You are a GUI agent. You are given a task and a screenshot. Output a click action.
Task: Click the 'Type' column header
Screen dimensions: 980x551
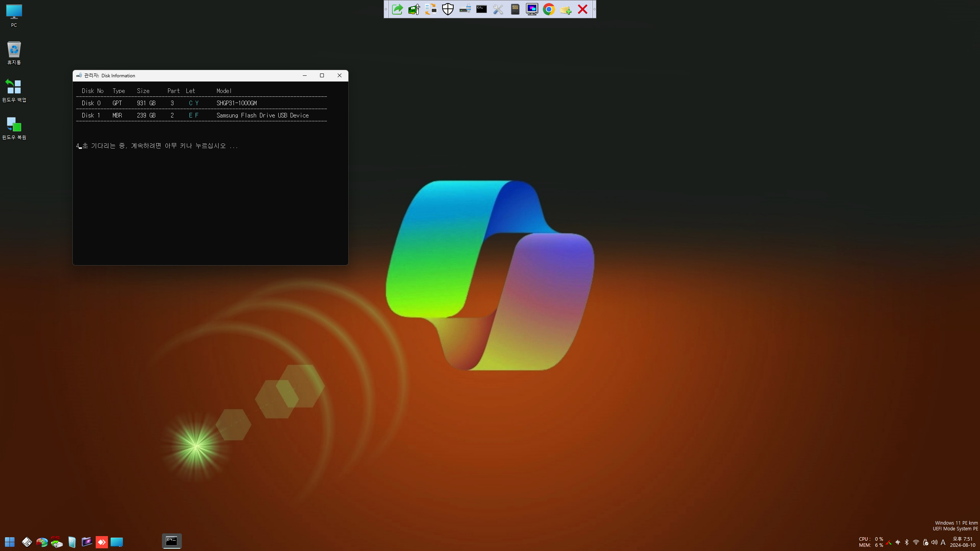coord(119,91)
